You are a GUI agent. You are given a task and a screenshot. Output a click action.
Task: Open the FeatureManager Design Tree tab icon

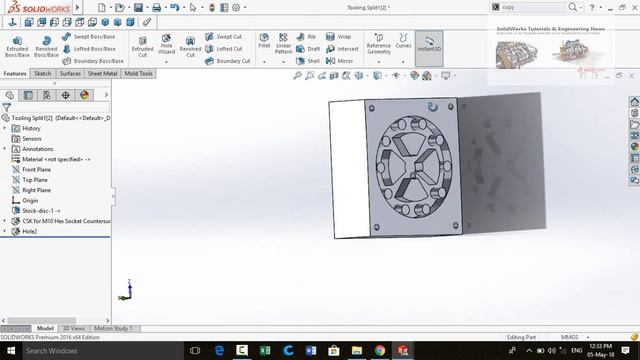pos(9,95)
